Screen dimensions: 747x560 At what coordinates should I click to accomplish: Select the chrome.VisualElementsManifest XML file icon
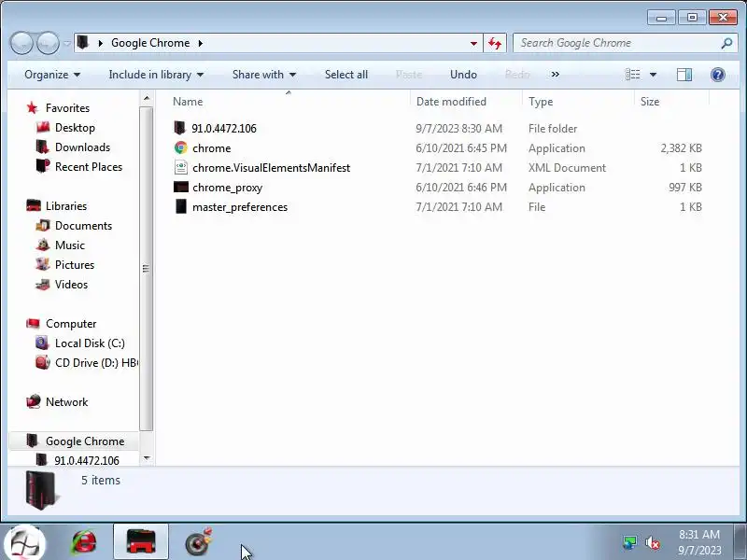pyautogui.click(x=180, y=168)
